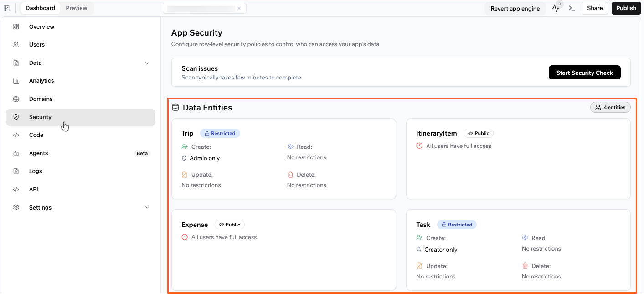
Task: Switch to the Preview tab
Action: (77, 8)
